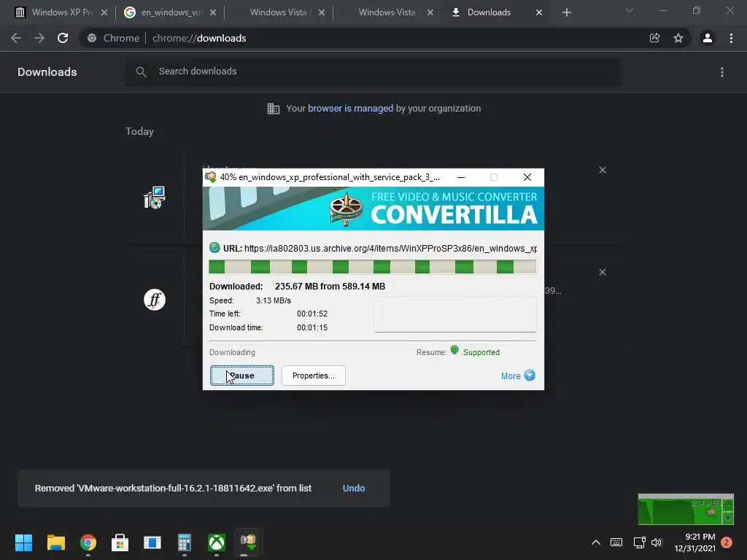The height and width of the screenshot is (560, 747).
Task: Pause the Windows XP download
Action: (242, 376)
